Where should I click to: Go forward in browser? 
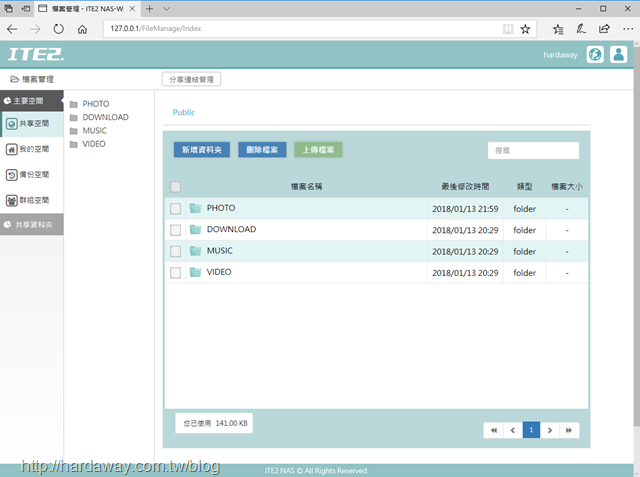(x=36, y=29)
